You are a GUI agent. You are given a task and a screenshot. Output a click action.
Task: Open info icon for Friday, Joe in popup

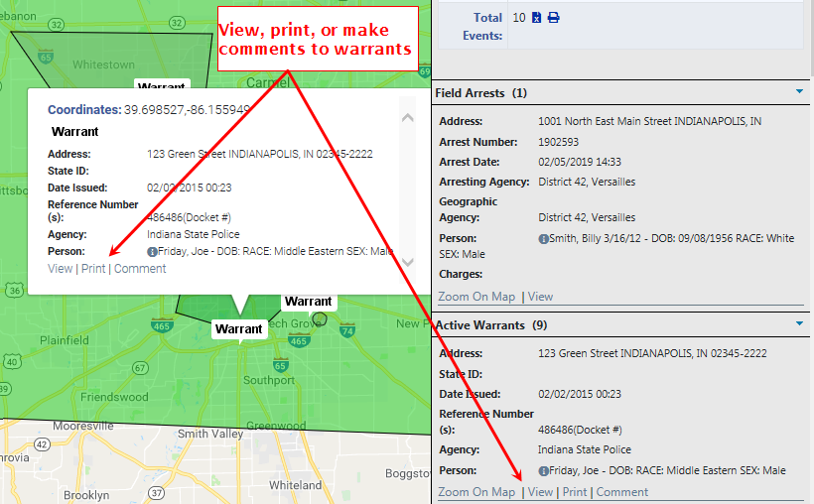[x=152, y=252]
